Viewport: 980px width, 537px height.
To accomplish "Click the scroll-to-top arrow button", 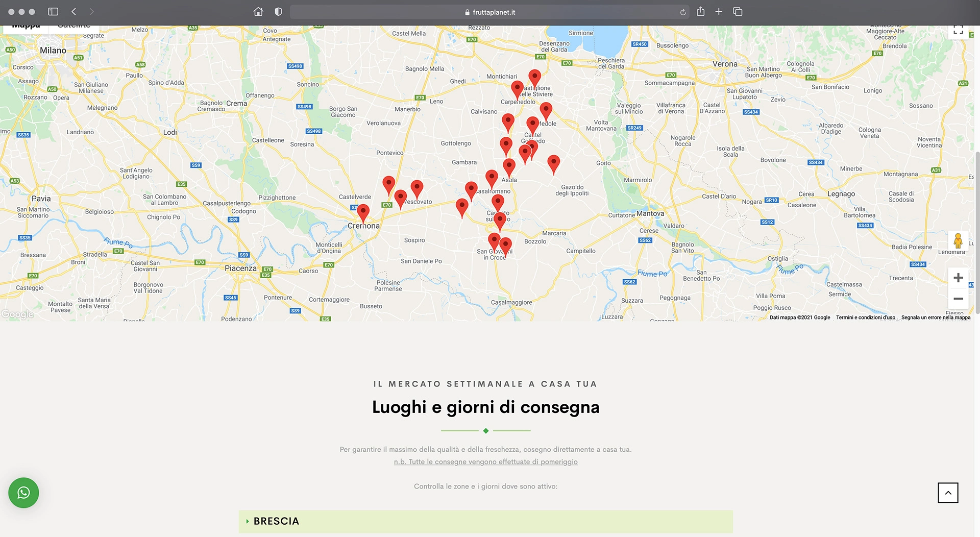I will tap(948, 493).
